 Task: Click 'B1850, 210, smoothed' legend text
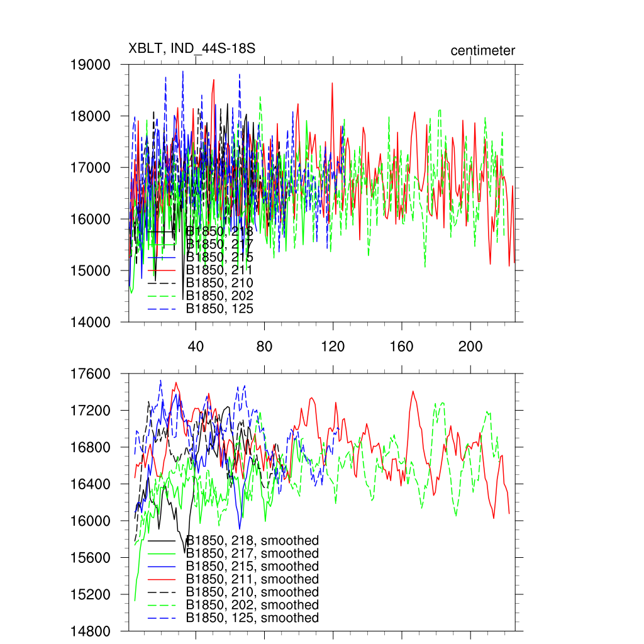(x=252, y=592)
